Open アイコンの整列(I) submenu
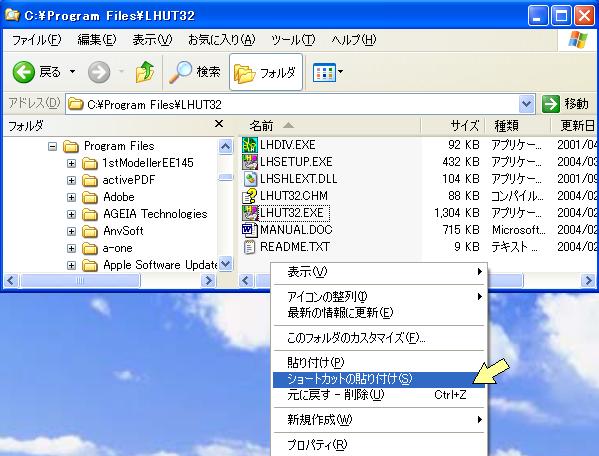This screenshot has height=456, width=599. tap(379, 296)
